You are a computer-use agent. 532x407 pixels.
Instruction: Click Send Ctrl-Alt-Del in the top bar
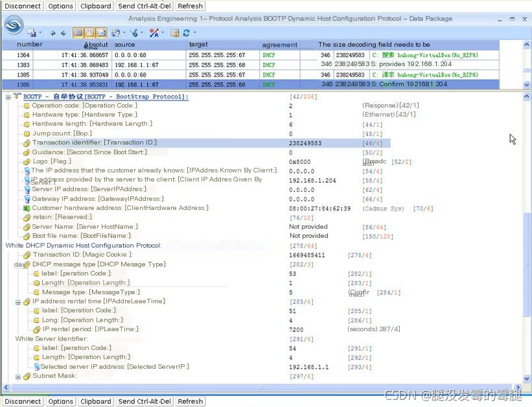145,6
